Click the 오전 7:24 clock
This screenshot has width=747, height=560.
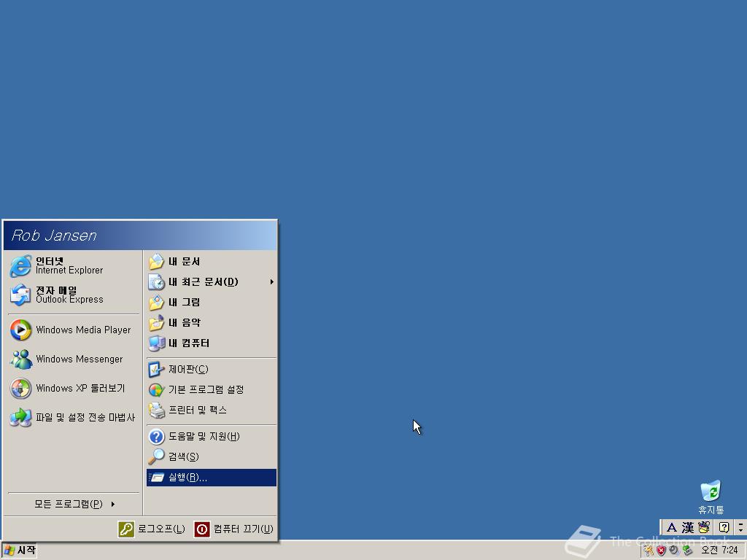(719, 551)
